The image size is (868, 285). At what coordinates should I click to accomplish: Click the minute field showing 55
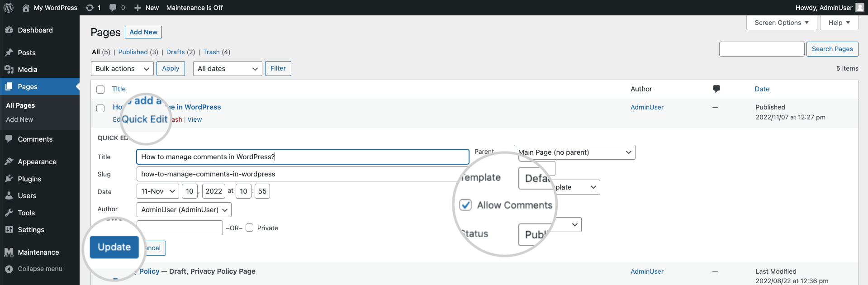pyautogui.click(x=262, y=191)
